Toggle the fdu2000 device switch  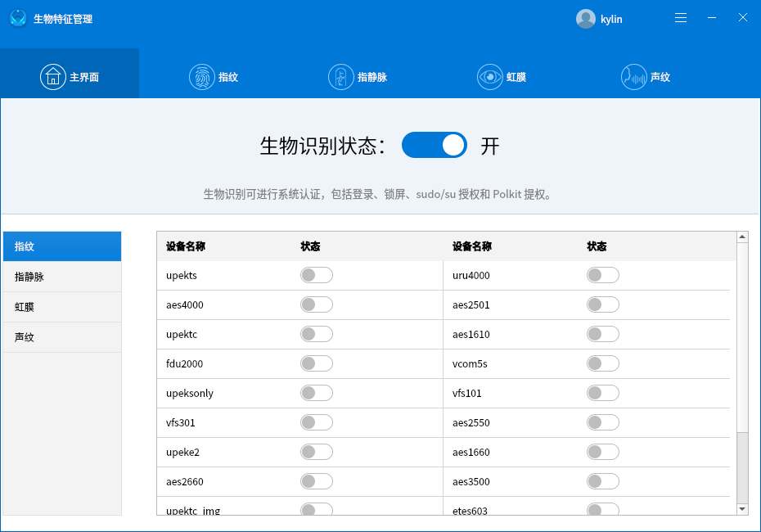pyautogui.click(x=316, y=363)
